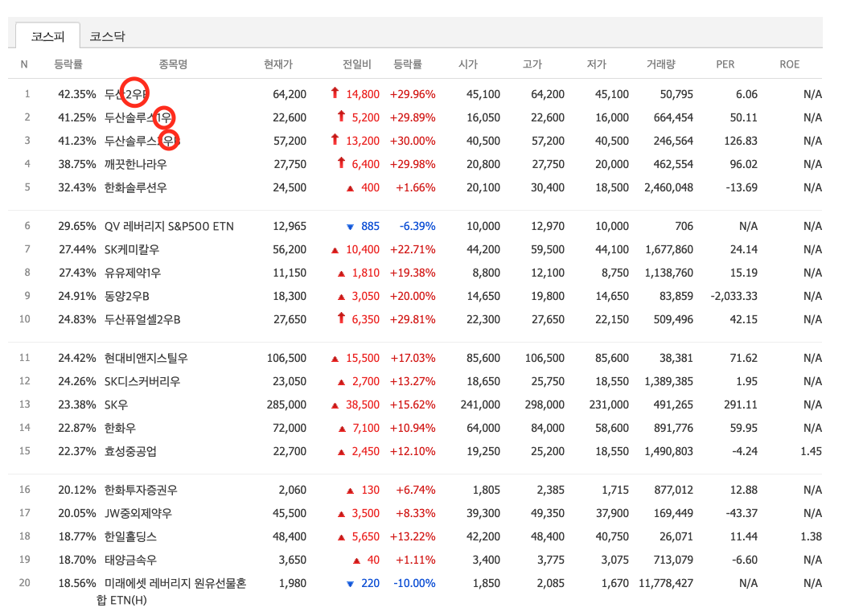Click red up triangle beside 5,650
The height and width of the screenshot is (616, 863).
click(341, 537)
